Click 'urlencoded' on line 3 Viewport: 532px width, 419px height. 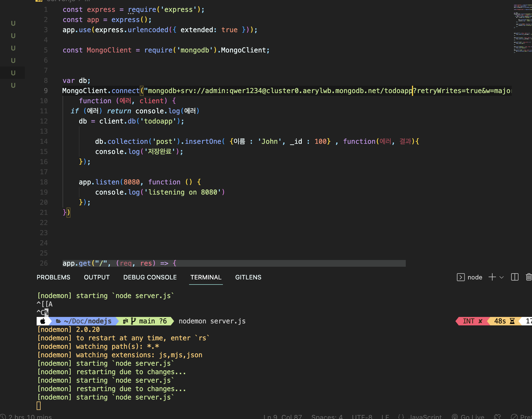pyautogui.click(x=148, y=30)
